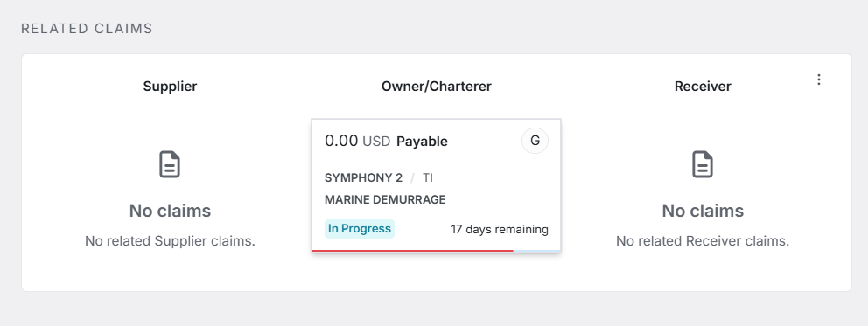
Task: Click the No related Receiver claims message
Action: pos(703,241)
